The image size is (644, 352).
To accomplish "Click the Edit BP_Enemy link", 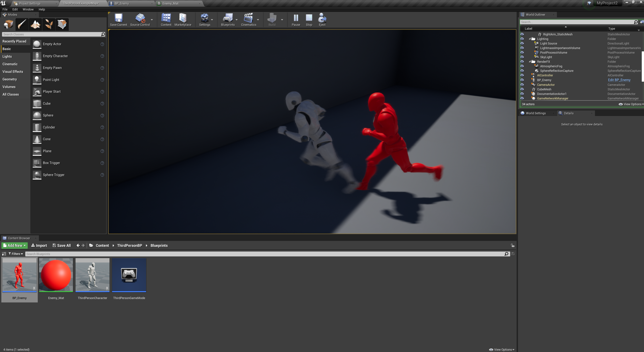I will pyautogui.click(x=619, y=80).
